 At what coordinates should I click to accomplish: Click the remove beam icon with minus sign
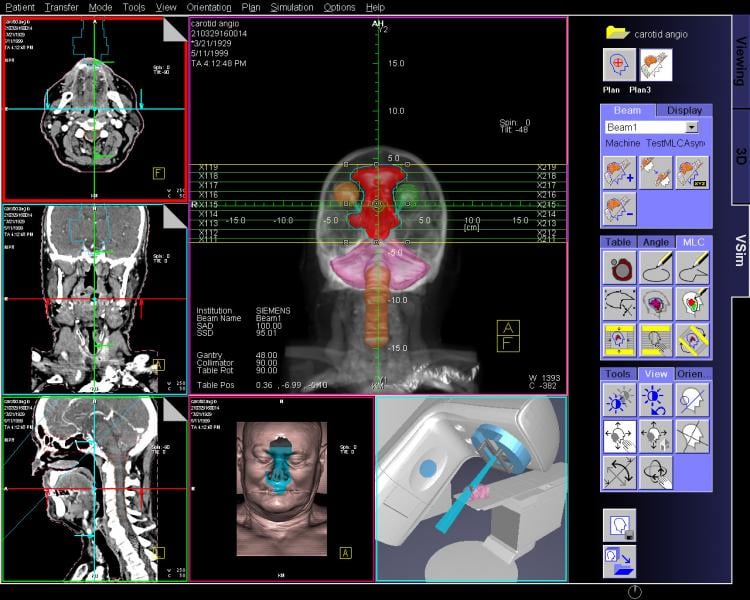(x=620, y=209)
